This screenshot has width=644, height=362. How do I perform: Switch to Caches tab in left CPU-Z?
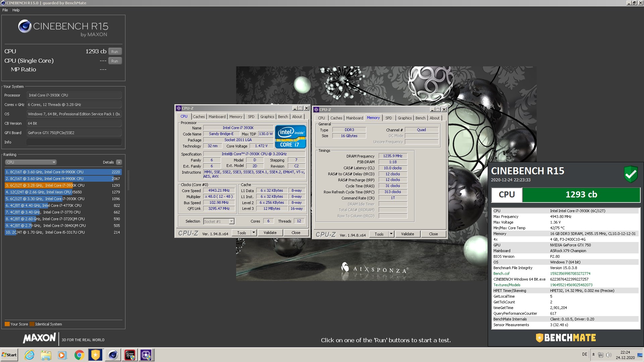coord(199,117)
